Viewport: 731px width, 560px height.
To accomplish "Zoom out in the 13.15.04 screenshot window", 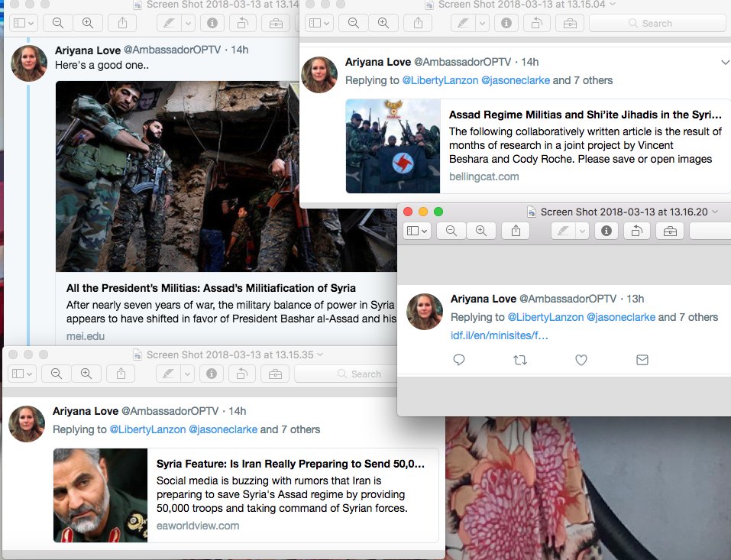I will tap(354, 24).
